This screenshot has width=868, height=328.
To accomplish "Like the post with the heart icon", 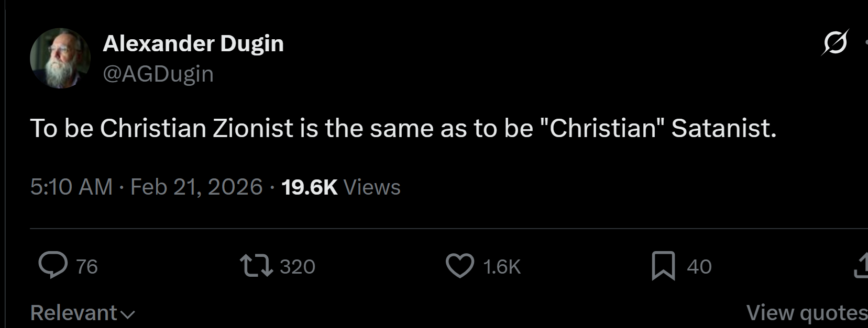I will (x=459, y=265).
